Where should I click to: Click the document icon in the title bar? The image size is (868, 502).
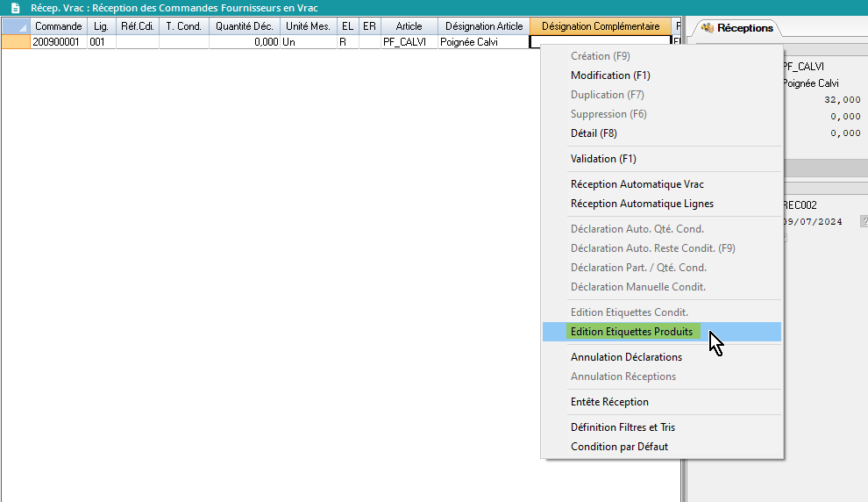[15, 8]
